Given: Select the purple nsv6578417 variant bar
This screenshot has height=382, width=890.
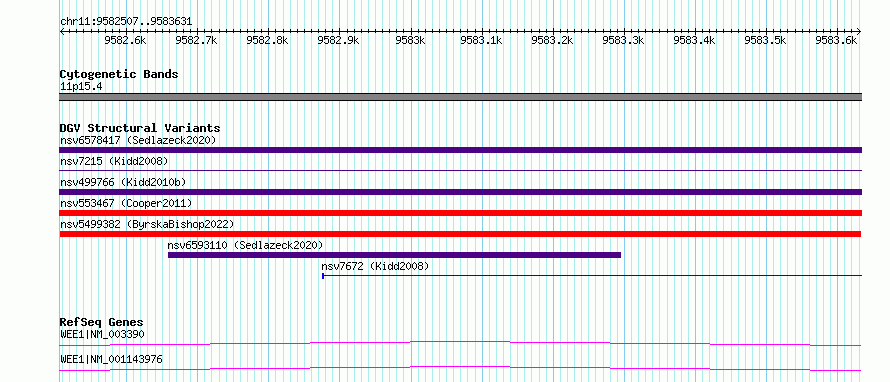Looking at the screenshot, I should click(x=460, y=150).
